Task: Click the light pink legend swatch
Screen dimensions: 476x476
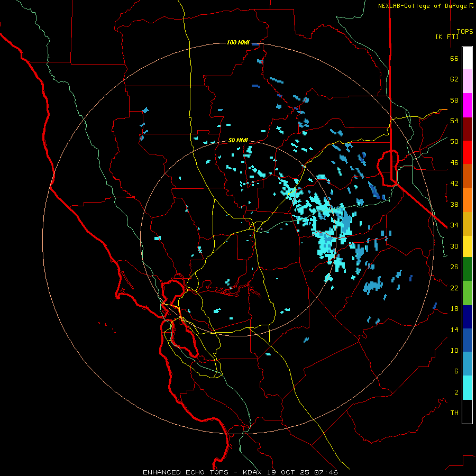Action: tap(467, 81)
